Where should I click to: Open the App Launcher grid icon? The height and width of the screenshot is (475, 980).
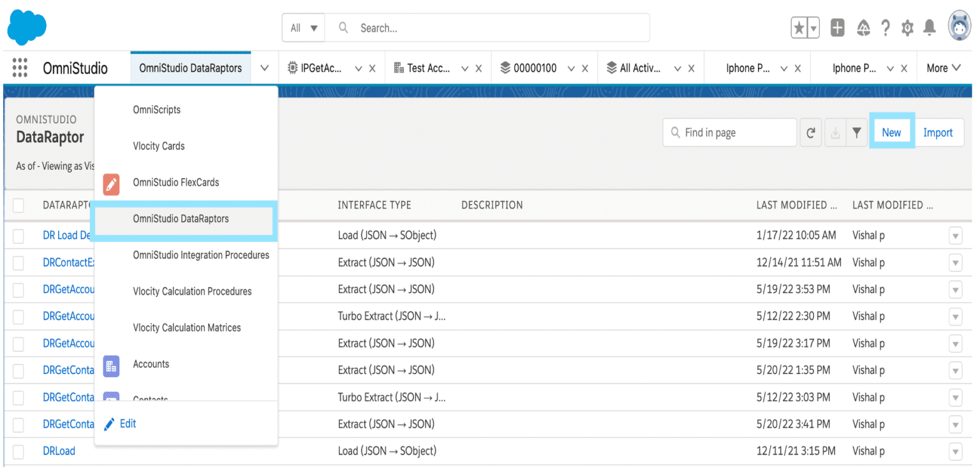point(19,68)
